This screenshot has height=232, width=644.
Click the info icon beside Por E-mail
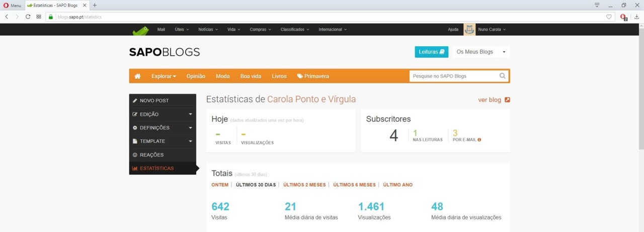[479, 140]
